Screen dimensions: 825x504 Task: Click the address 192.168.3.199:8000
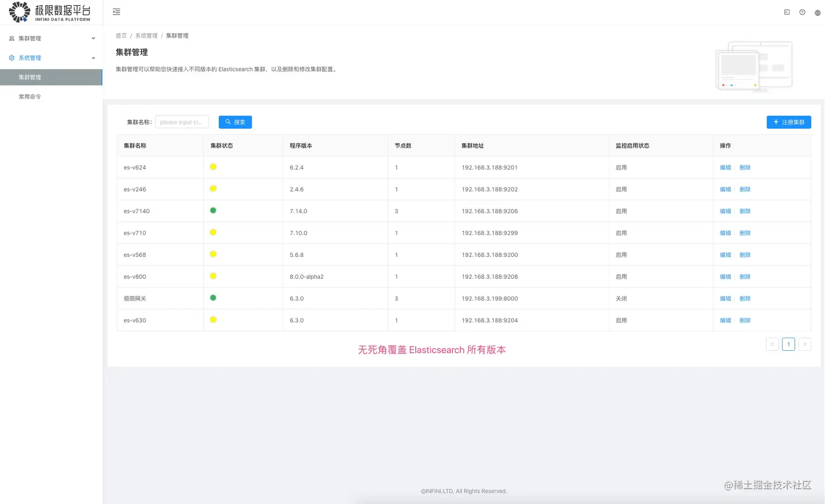(x=489, y=298)
